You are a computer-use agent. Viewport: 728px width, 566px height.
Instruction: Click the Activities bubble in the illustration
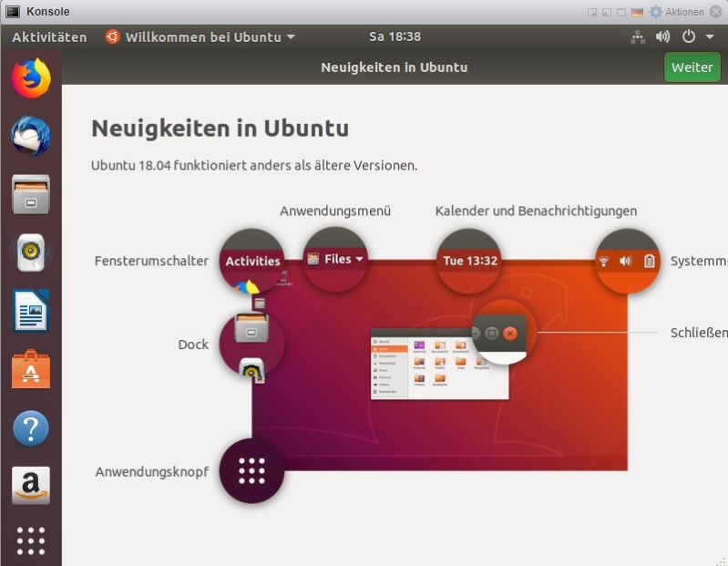pos(252,261)
